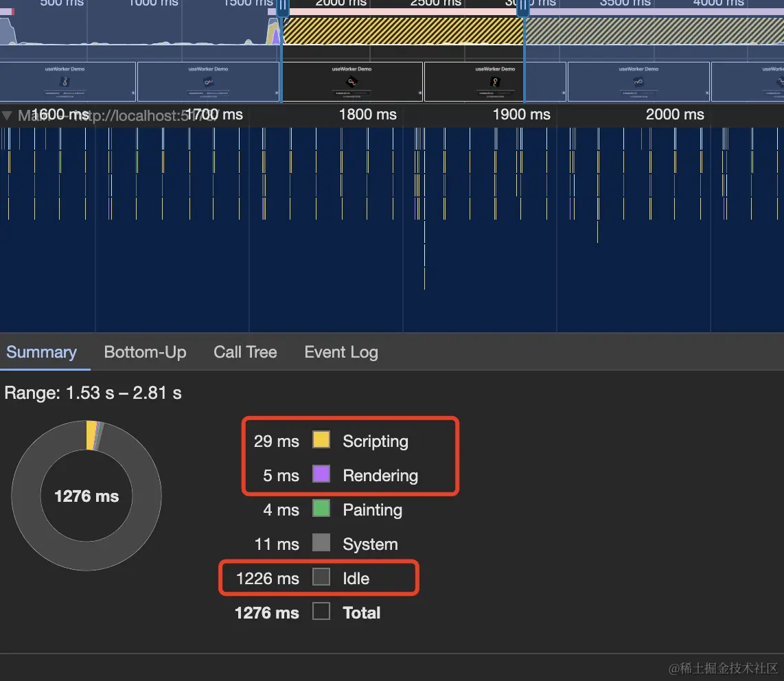Click the 1800 ms ruler label
Viewport: 784px width, 681px height.
pos(367,115)
